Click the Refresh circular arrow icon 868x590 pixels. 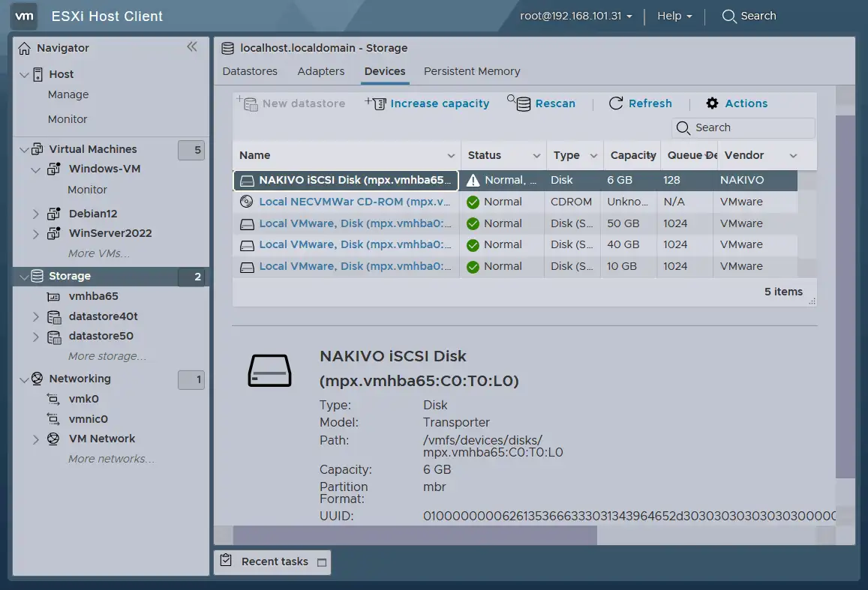point(616,103)
